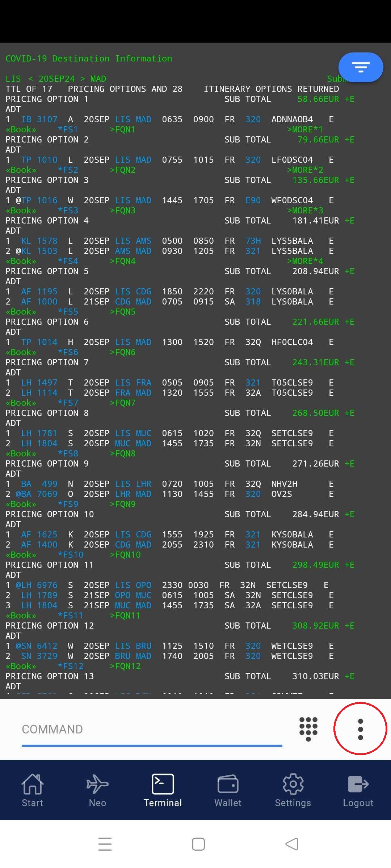The height and width of the screenshot is (868, 391).
Task: Click >MORE*1 link
Action: [x=305, y=129]
